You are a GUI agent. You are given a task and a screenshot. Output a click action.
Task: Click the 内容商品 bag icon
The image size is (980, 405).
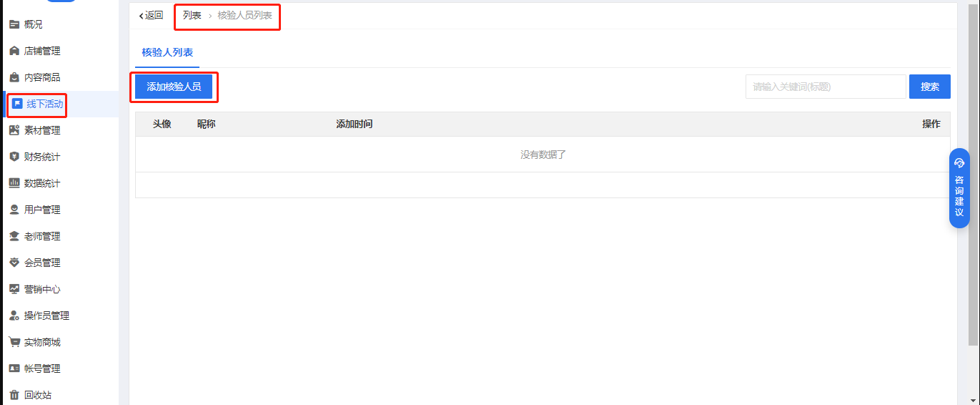click(x=14, y=77)
